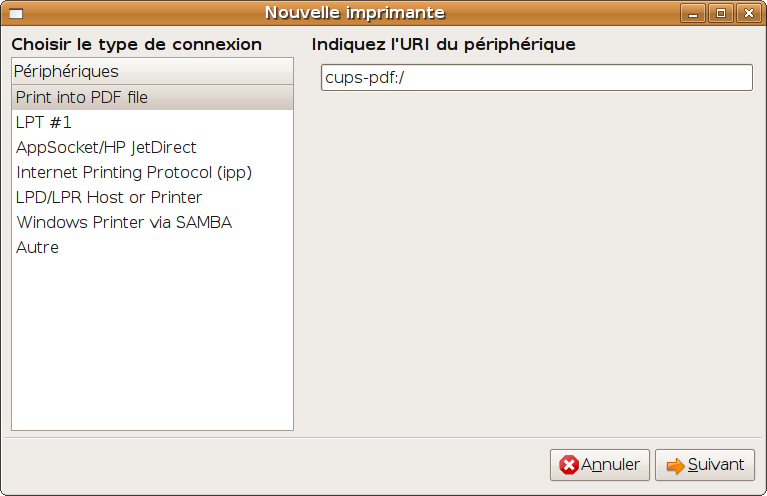
Task: Click the orange arrow icon on Suivant
Action: click(x=675, y=465)
